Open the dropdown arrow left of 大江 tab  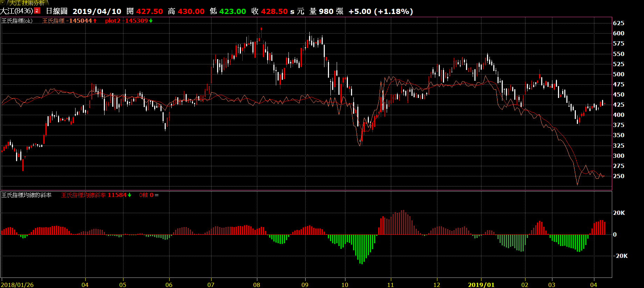tap(3, 2)
